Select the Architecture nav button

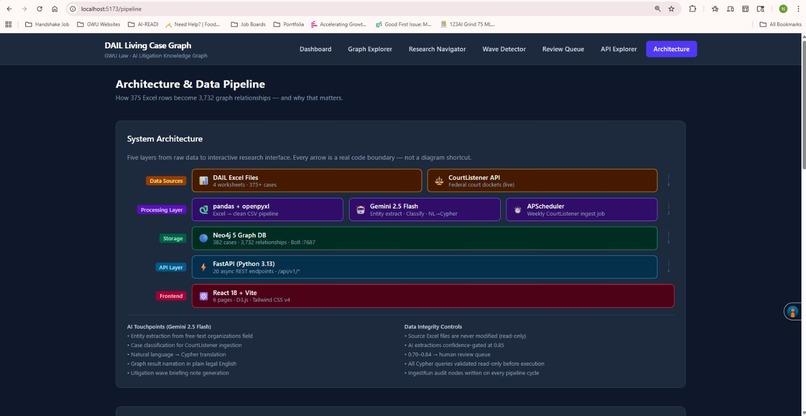671,49
